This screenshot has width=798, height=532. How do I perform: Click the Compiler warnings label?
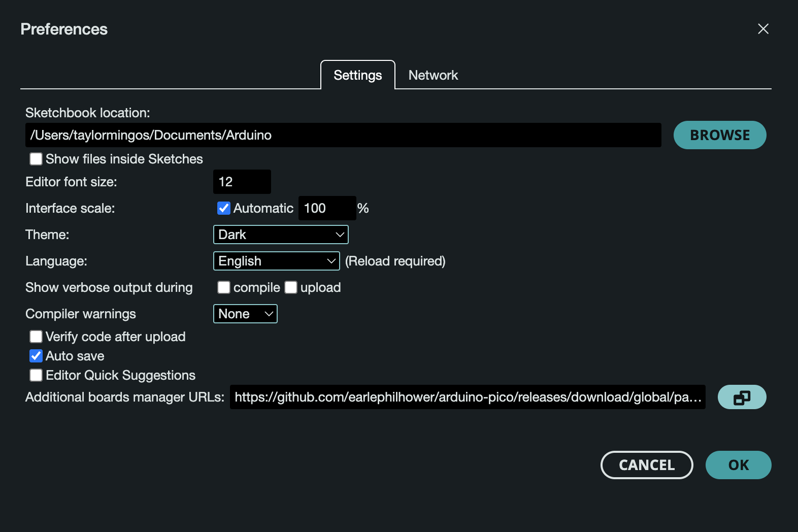[81, 314]
